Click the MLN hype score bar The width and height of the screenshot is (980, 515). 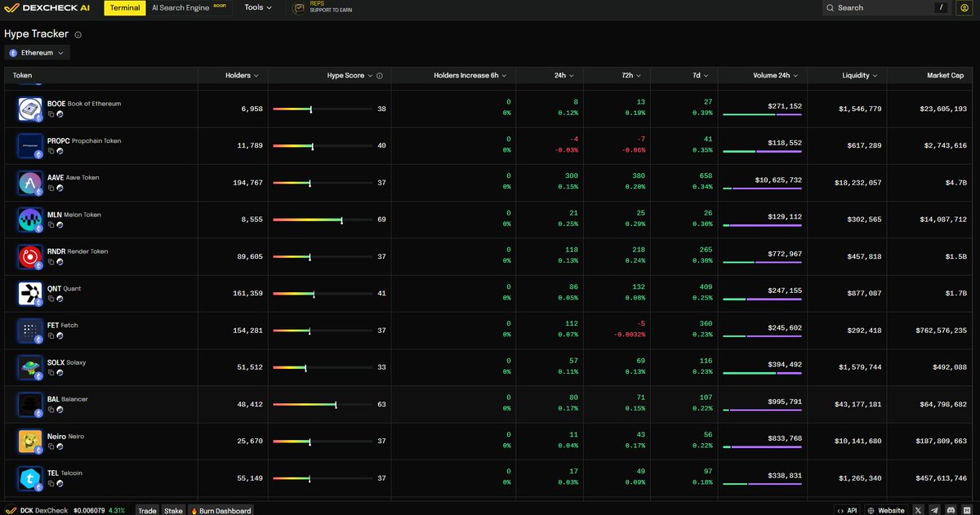coord(322,220)
